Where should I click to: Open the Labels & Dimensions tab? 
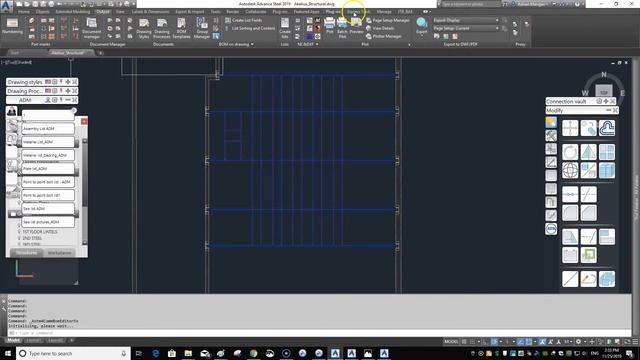150,12
